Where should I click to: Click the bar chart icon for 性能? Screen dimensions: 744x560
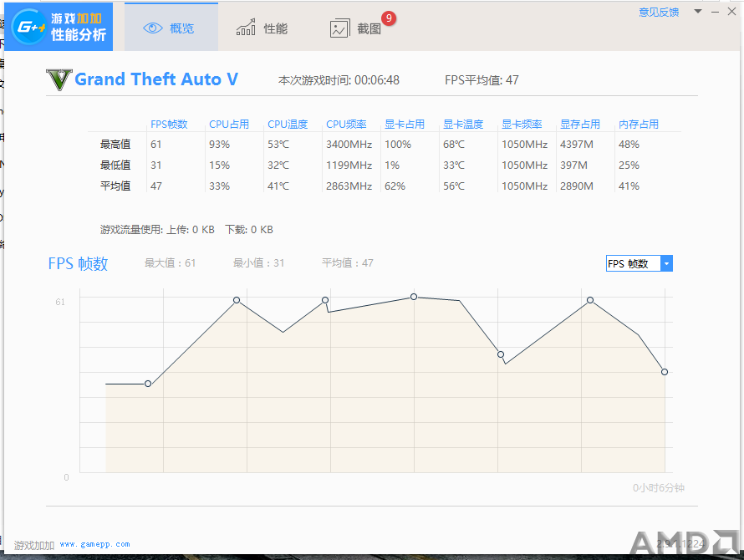246,28
